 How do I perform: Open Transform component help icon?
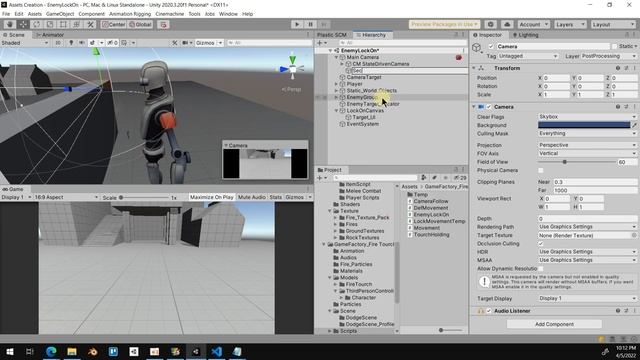point(618,68)
